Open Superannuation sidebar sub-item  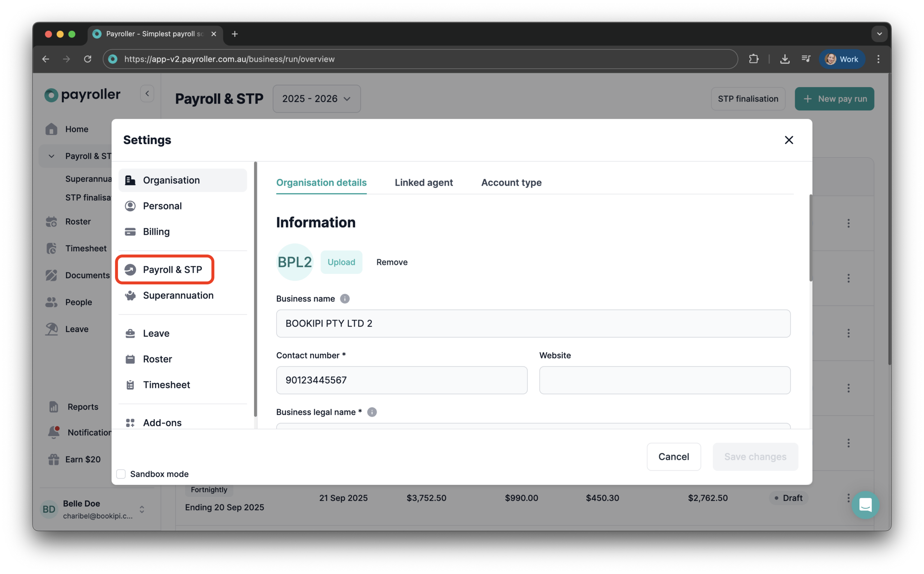tap(88, 179)
